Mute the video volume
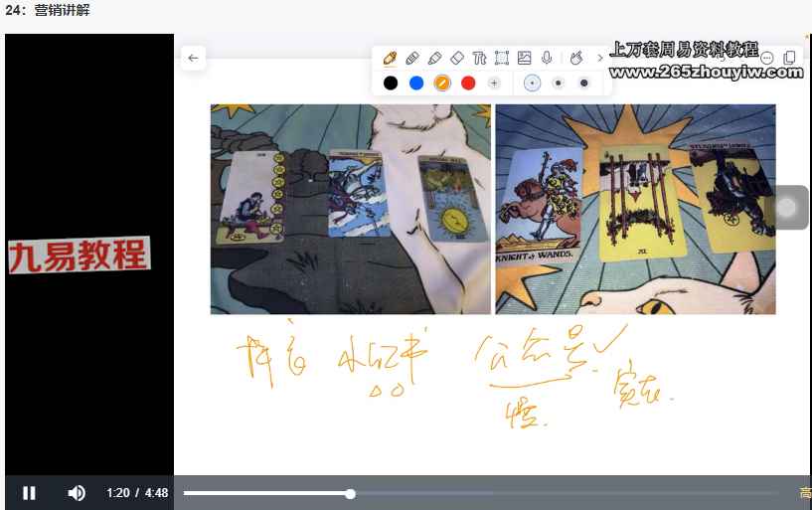This screenshot has width=812, height=510. click(x=77, y=493)
